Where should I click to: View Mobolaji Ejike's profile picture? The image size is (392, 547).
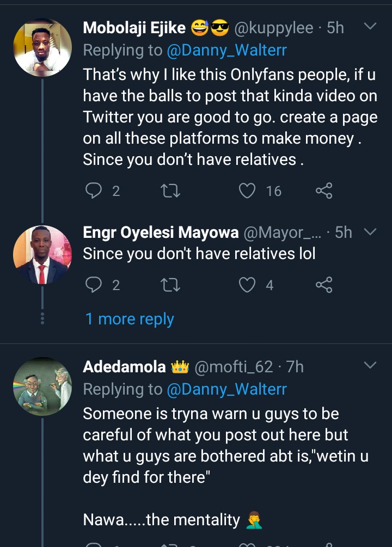(x=42, y=47)
